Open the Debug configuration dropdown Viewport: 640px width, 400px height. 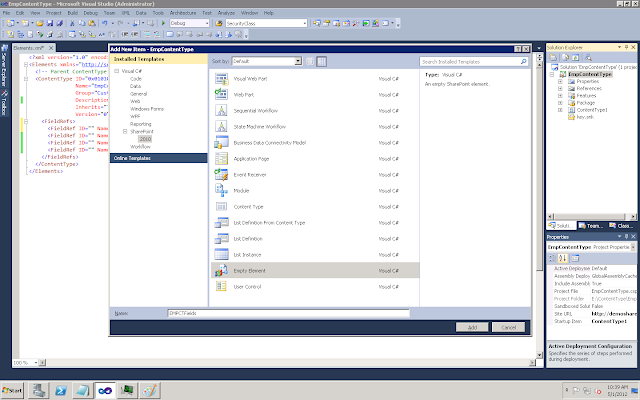207,23
